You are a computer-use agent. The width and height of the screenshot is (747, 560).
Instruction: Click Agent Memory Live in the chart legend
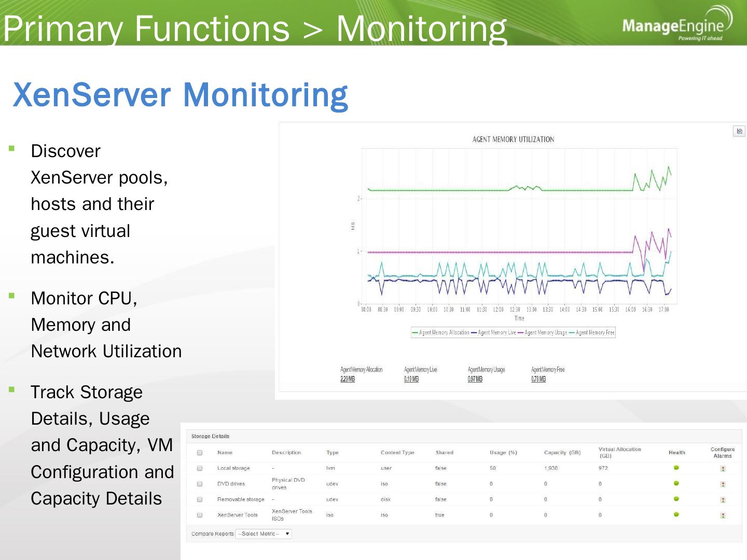click(494, 333)
